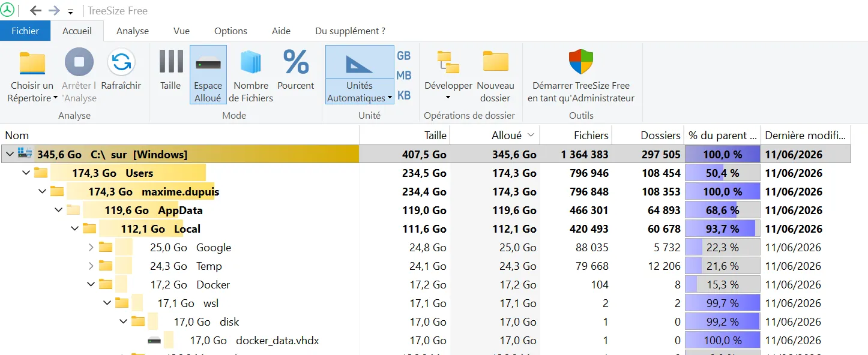This screenshot has width=868, height=355.
Task: Collapse the C:\ root drive node
Action: (x=10, y=154)
